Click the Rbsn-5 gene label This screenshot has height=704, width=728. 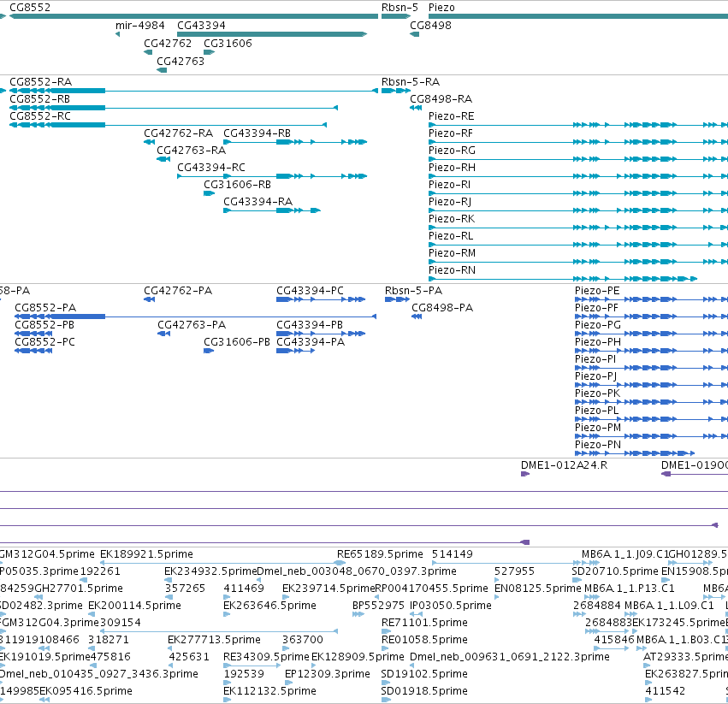(x=400, y=8)
